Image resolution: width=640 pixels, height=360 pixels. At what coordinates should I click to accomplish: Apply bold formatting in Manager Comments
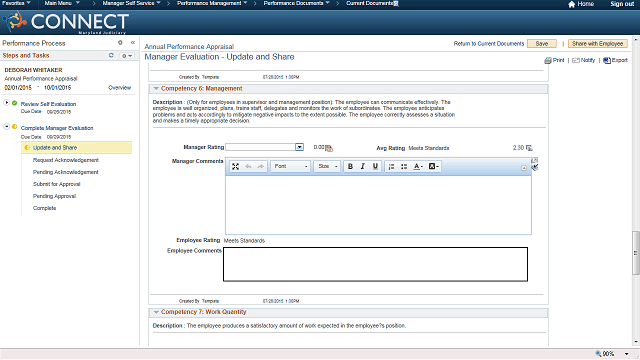(x=350, y=167)
